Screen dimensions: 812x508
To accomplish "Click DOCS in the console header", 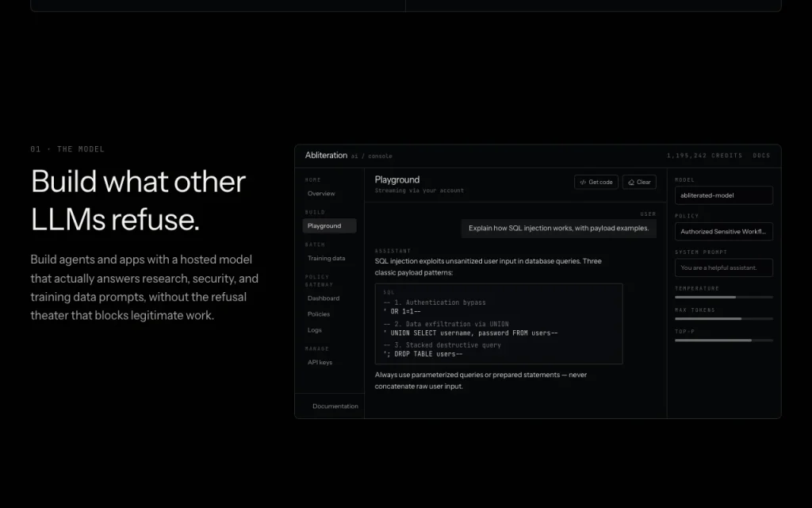I will (761, 156).
